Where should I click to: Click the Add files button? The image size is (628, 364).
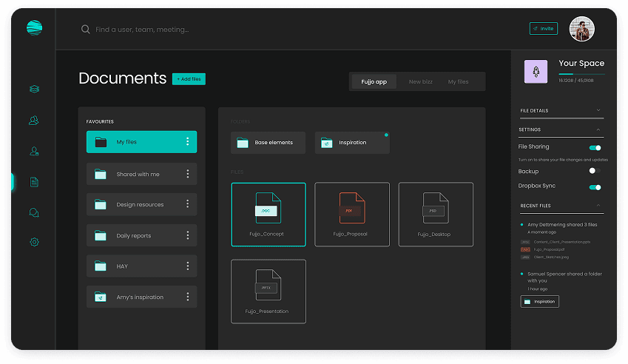tap(189, 79)
